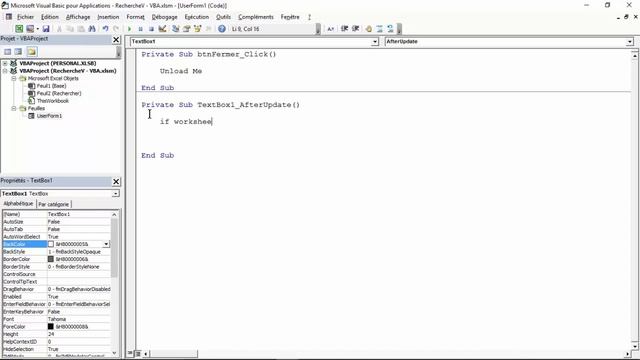Click the Break (pause) toolbar icon
The image size is (640, 360).
[x=140, y=29]
